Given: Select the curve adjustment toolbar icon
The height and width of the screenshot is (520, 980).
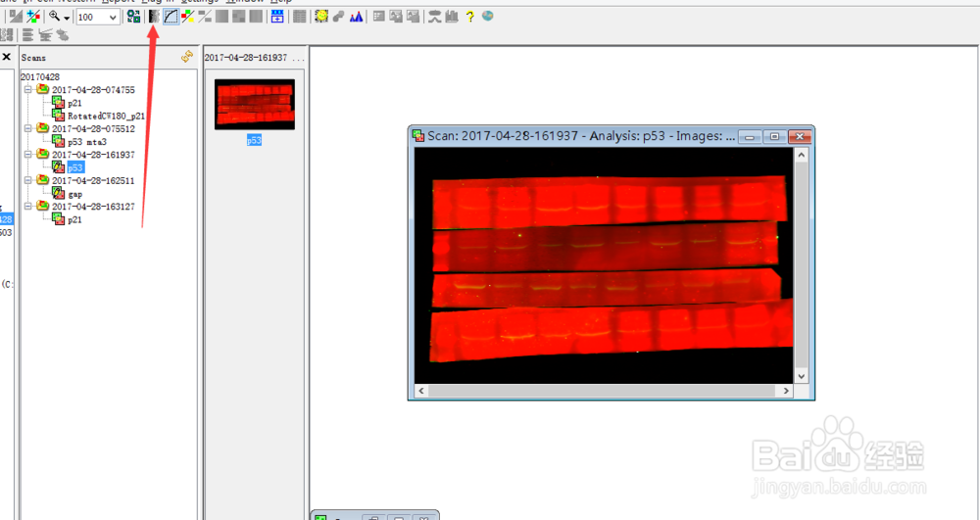Looking at the screenshot, I should click(171, 17).
